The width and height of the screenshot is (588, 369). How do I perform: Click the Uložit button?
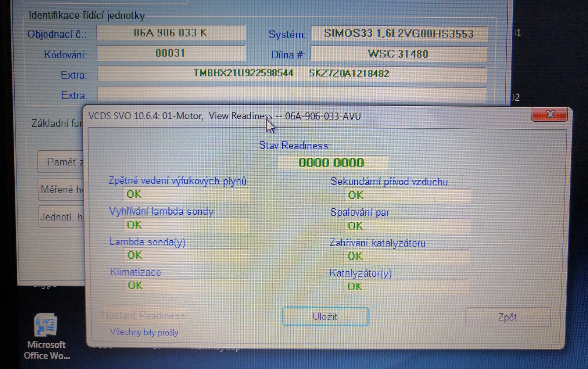click(x=325, y=316)
